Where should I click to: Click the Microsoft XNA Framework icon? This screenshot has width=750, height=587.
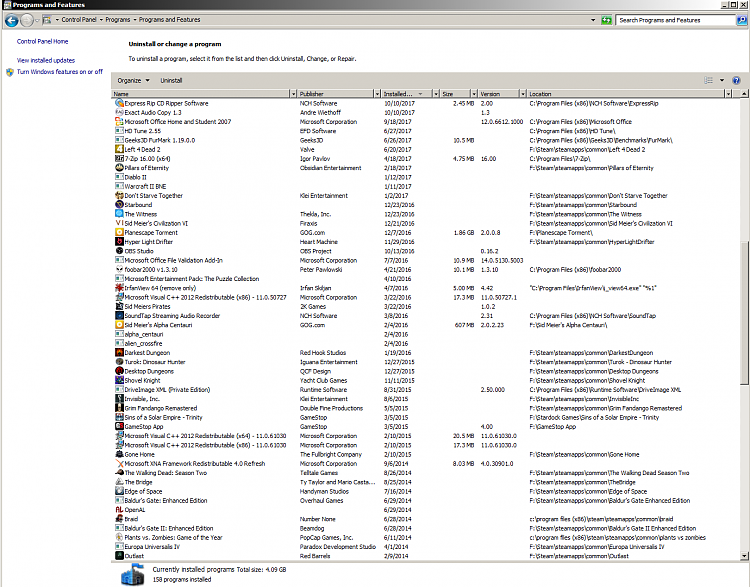119,463
